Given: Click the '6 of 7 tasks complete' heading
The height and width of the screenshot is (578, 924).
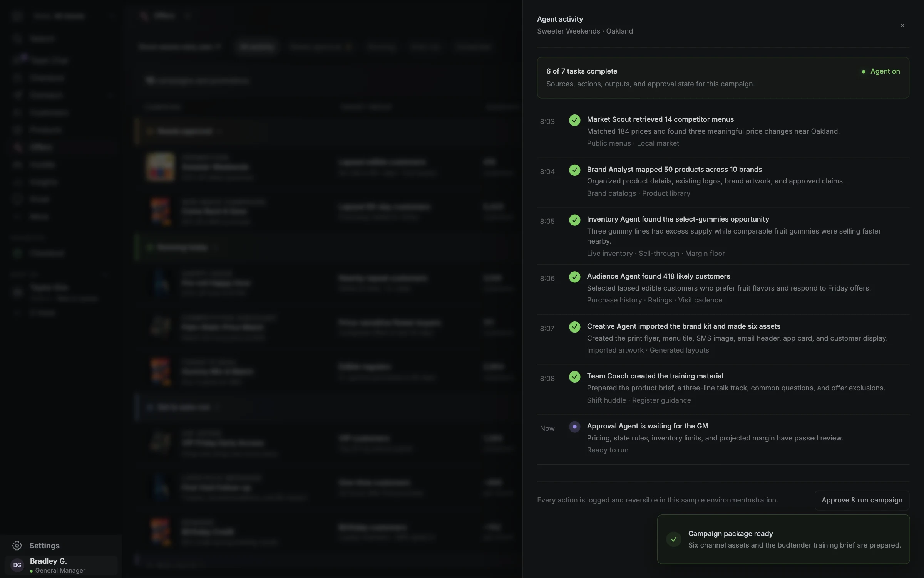Looking at the screenshot, I should 581,71.
